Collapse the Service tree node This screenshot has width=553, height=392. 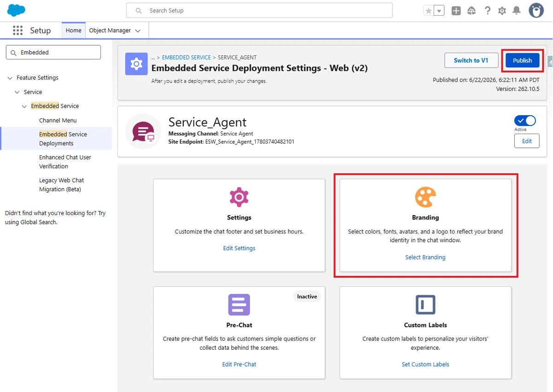coord(17,92)
